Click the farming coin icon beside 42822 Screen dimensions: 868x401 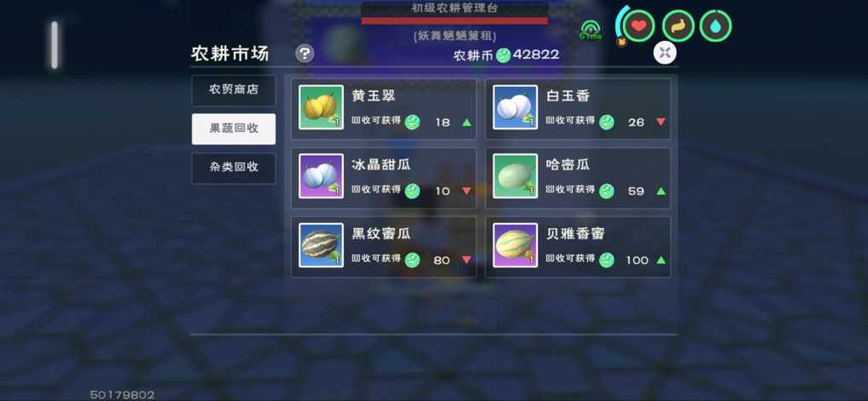pos(503,54)
